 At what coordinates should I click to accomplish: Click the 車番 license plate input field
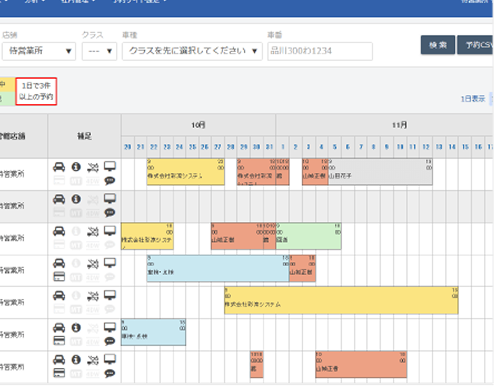click(320, 51)
